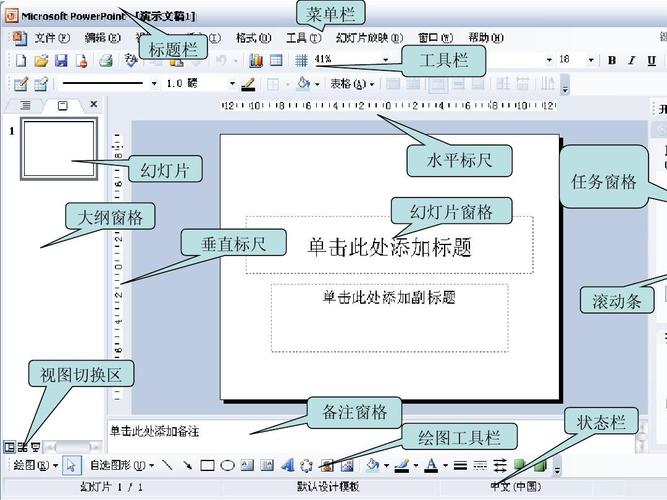This screenshot has height=500, width=667.
Task: Switch to the Slides tab in left pane
Action: [x=63, y=105]
